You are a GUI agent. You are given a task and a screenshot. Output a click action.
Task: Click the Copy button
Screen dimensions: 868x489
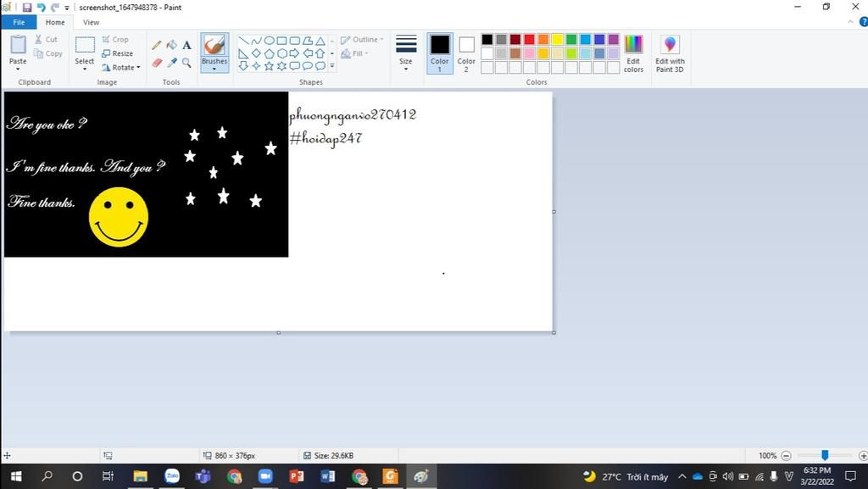click(x=47, y=53)
